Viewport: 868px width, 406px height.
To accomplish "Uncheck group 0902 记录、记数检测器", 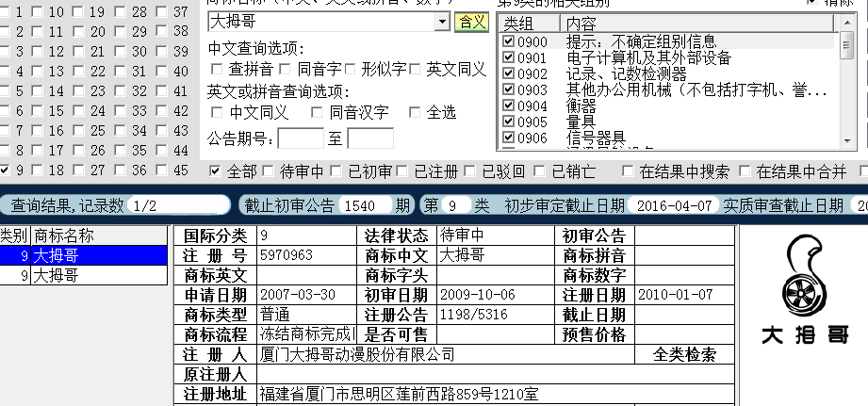I will (508, 73).
